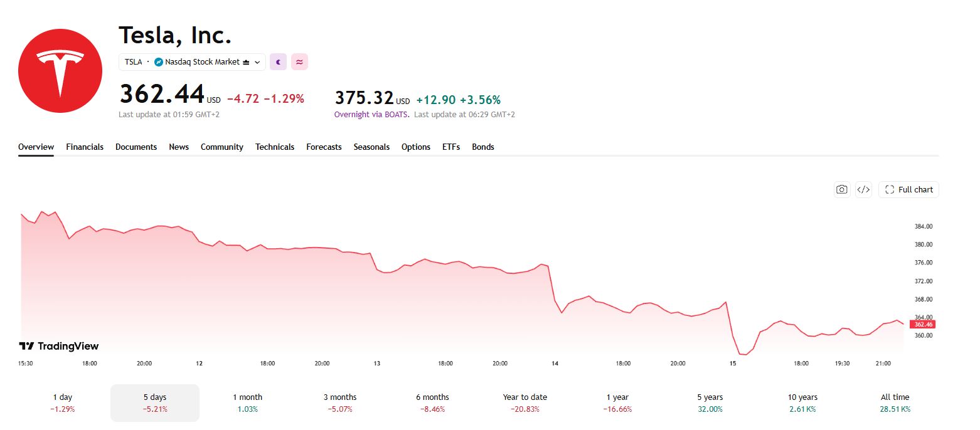Choose the Year to date range
This screenshot has height=430, width=980.
pyautogui.click(x=525, y=402)
